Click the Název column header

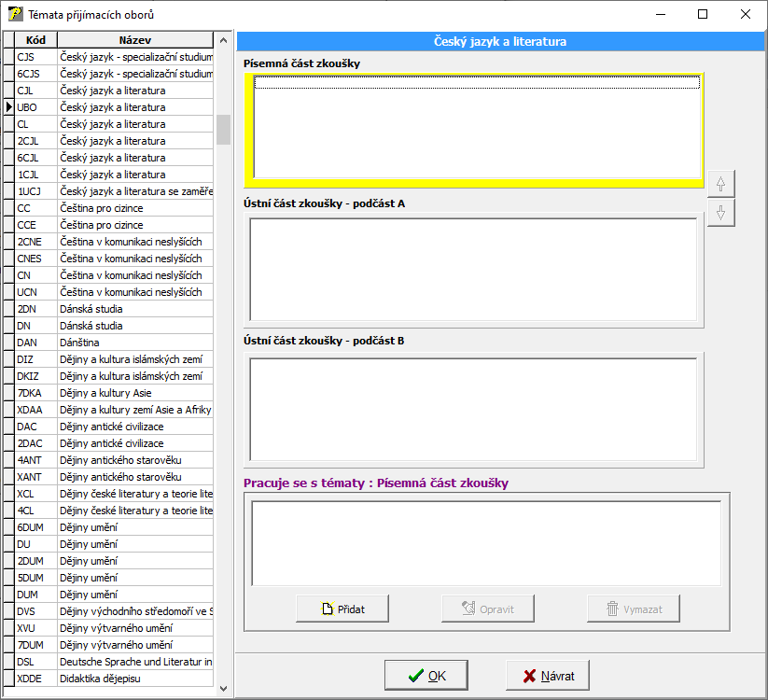pyautogui.click(x=135, y=40)
